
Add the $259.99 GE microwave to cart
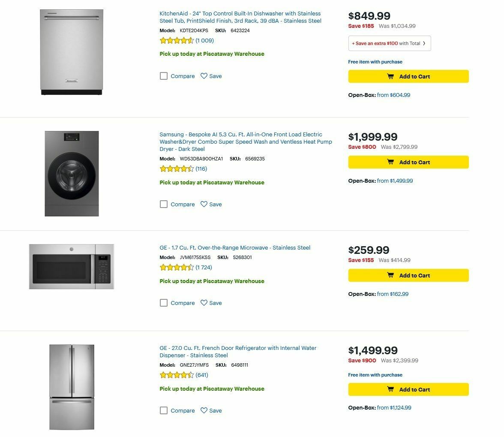pos(408,275)
